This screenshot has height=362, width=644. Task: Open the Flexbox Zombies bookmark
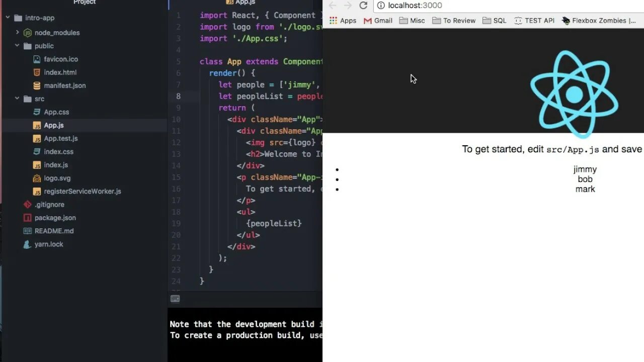(600, 21)
